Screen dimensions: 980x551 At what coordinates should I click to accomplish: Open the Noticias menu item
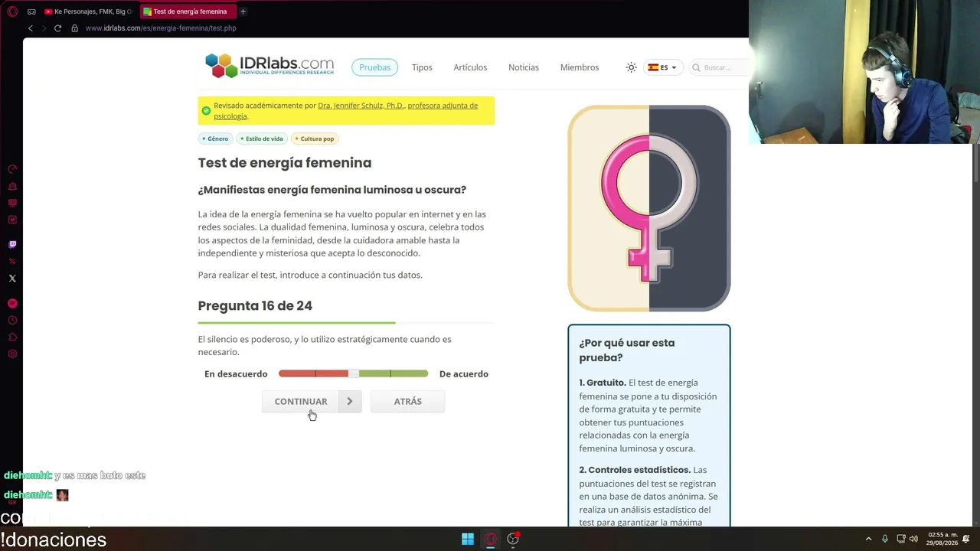pyautogui.click(x=524, y=67)
